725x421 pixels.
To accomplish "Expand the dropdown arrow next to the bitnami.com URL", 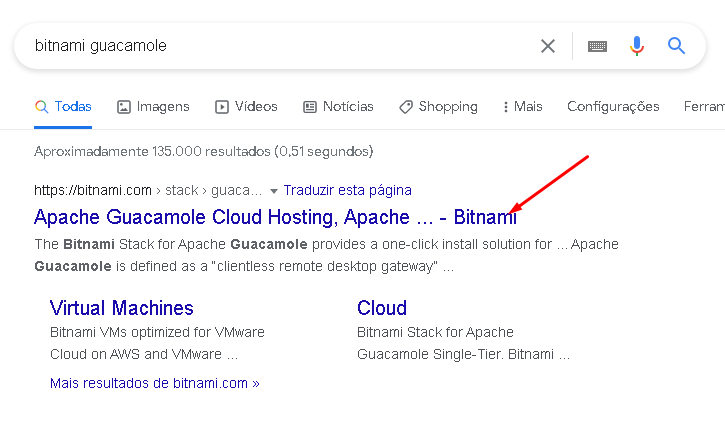I will [274, 191].
